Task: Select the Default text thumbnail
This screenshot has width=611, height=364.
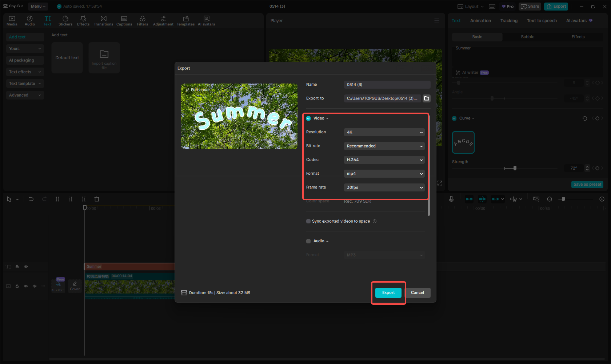Action: [x=67, y=57]
